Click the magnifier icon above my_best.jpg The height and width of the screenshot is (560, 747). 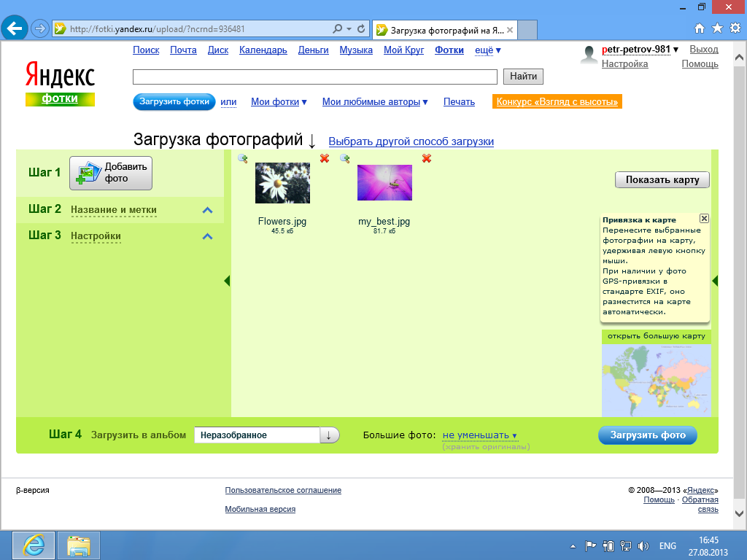coord(345,158)
